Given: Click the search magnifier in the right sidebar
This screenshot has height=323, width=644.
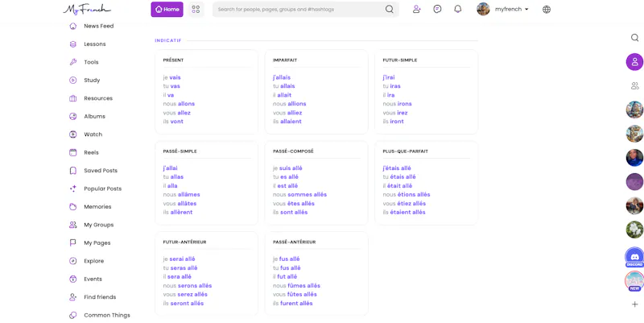Looking at the screenshot, I should click(x=634, y=38).
